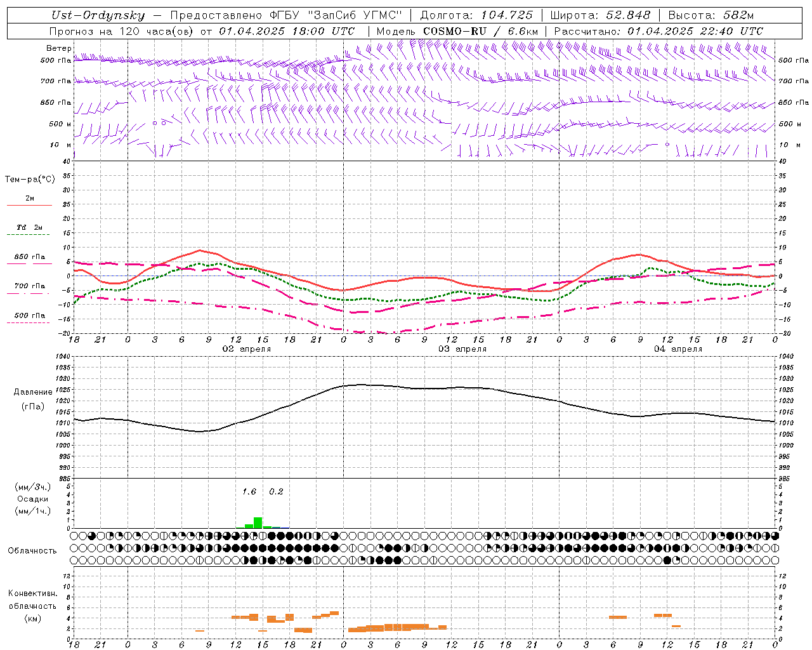This screenshot has width=812, height=650.
Task: Click the Td 2м legend label
Action: 30,227
